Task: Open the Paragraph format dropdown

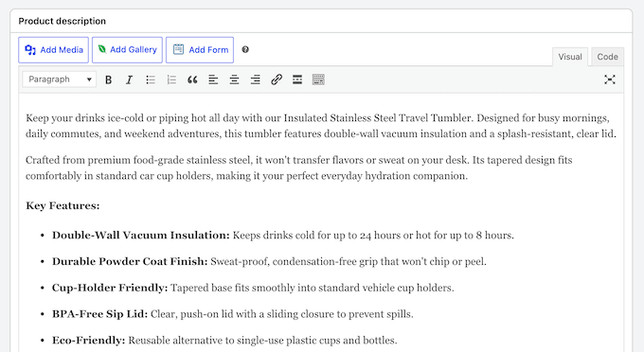Action: point(60,79)
